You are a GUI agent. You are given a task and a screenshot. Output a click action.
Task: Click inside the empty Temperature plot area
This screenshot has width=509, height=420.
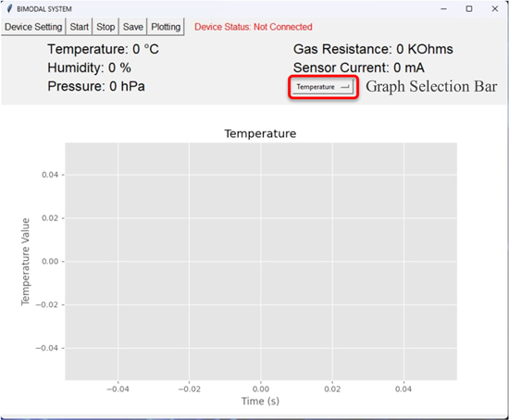[261, 261]
